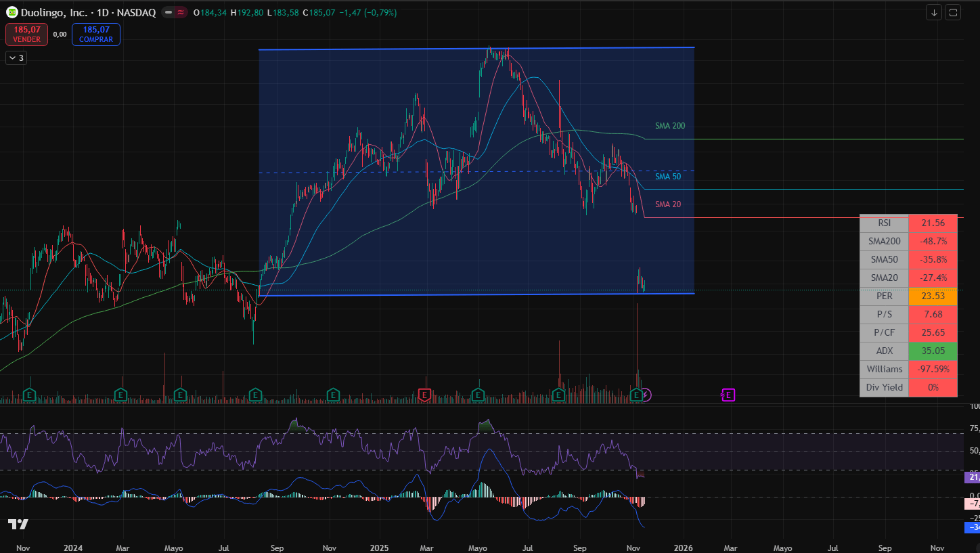Click the earnings marker near November 2023
The height and width of the screenshot is (553, 980).
29,395
